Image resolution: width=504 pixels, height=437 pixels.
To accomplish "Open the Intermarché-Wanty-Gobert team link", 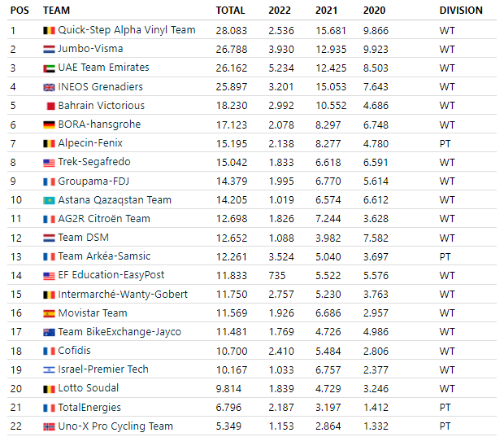I will 123,294.
